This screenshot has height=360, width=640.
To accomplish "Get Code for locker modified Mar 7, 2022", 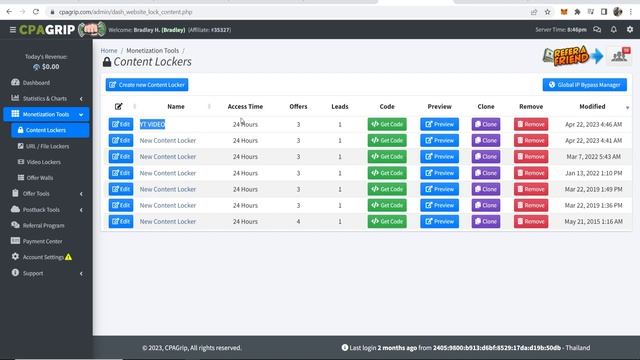I will (x=387, y=157).
